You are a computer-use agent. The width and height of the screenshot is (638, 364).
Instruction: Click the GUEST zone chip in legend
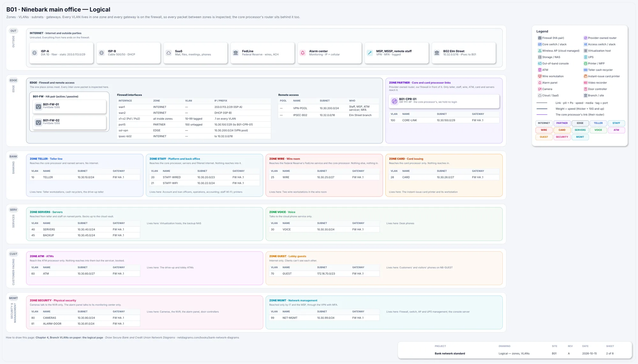pos(544,137)
